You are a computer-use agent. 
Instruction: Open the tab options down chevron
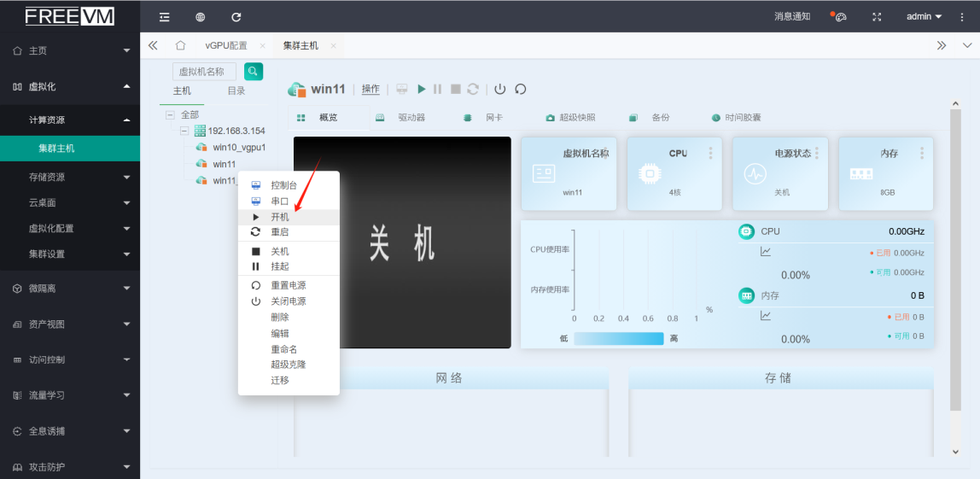pyautogui.click(x=967, y=45)
